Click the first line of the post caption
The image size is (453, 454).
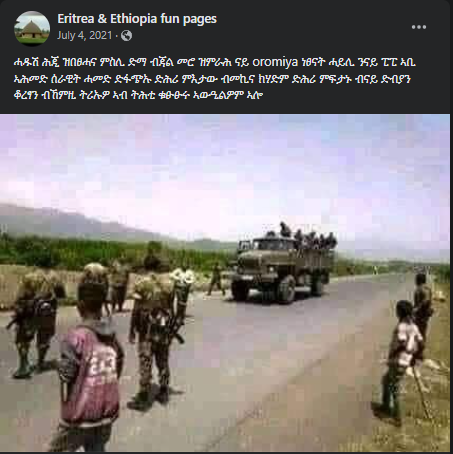coord(215,62)
